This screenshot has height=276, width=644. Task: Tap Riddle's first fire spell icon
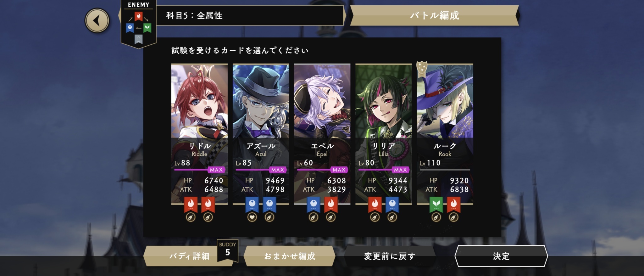[191, 205]
